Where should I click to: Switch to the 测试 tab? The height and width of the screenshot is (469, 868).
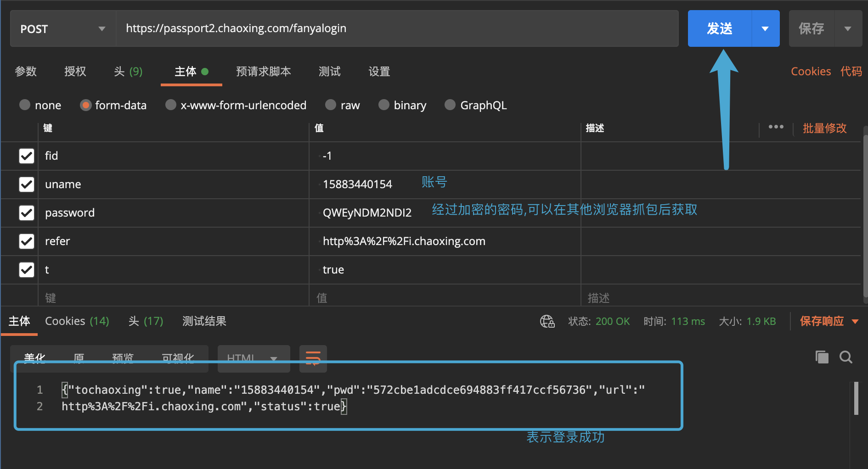330,72
